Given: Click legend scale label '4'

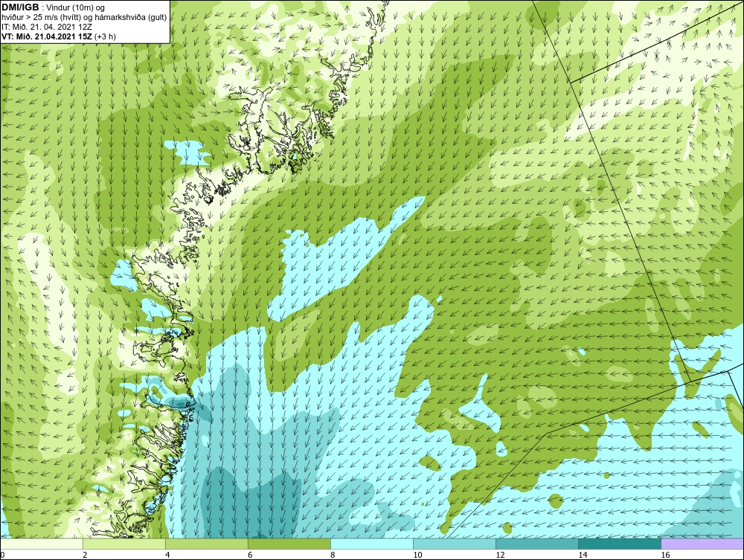Looking at the screenshot, I should click(x=167, y=555).
